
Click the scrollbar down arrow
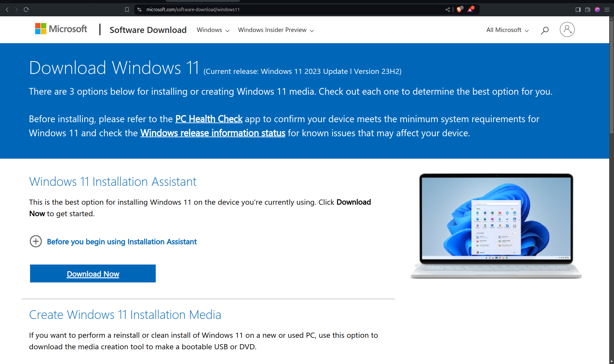pos(611,361)
